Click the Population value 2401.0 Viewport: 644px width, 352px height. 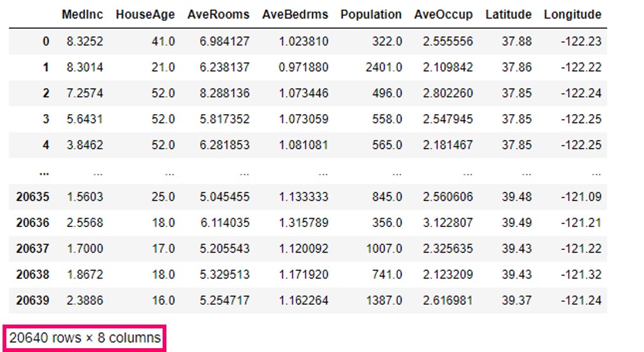(x=383, y=68)
